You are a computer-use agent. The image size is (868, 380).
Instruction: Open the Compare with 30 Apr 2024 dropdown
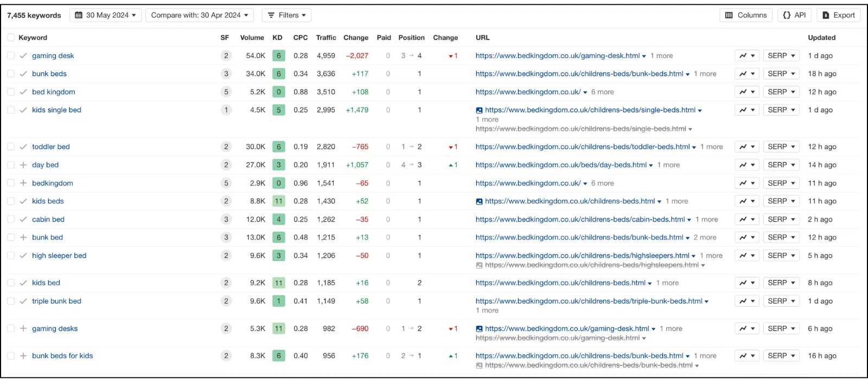click(x=200, y=15)
